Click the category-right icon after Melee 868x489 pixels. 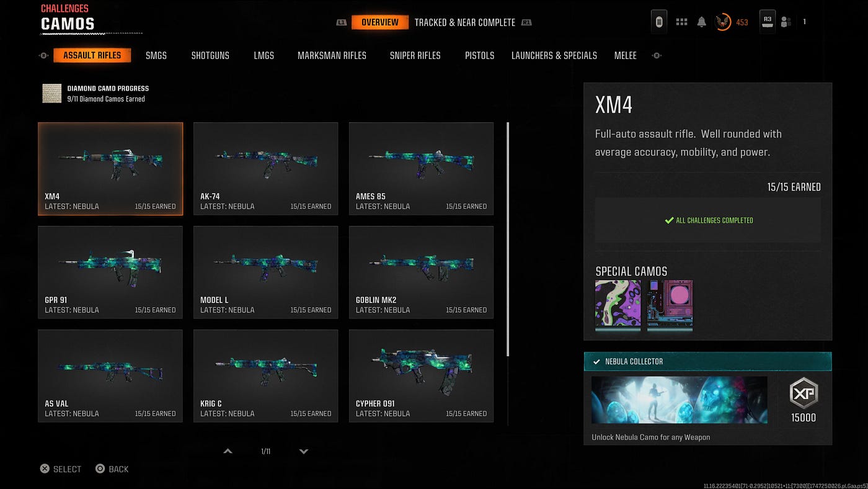click(x=657, y=56)
